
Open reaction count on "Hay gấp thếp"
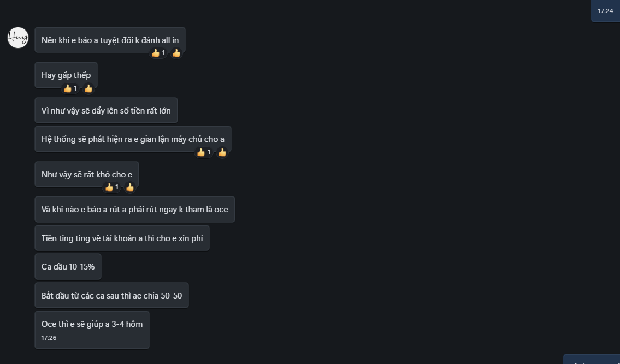(x=70, y=88)
